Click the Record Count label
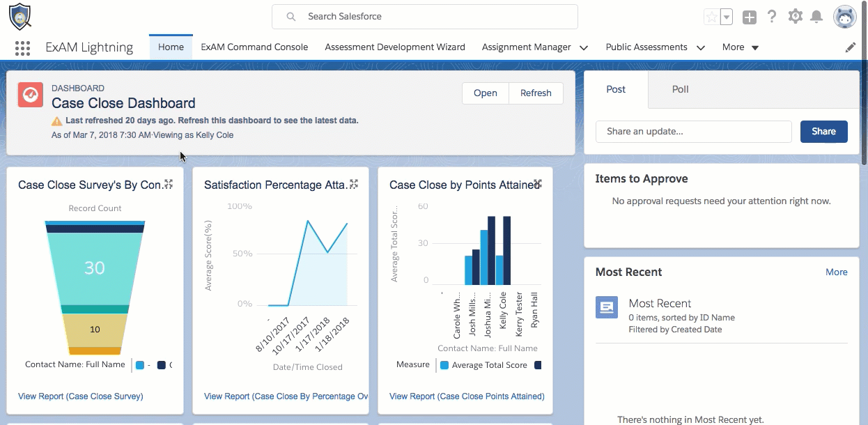 tap(95, 208)
